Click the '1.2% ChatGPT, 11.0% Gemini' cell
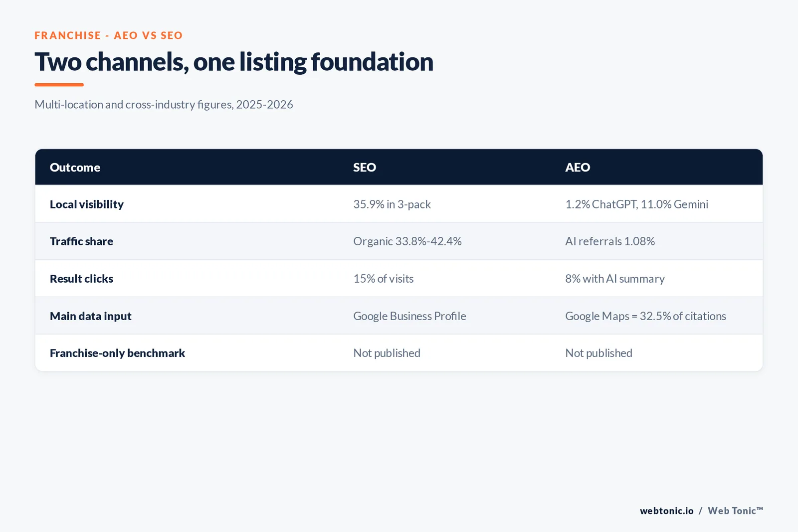This screenshot has width=798, height=532. coord(637,204)
